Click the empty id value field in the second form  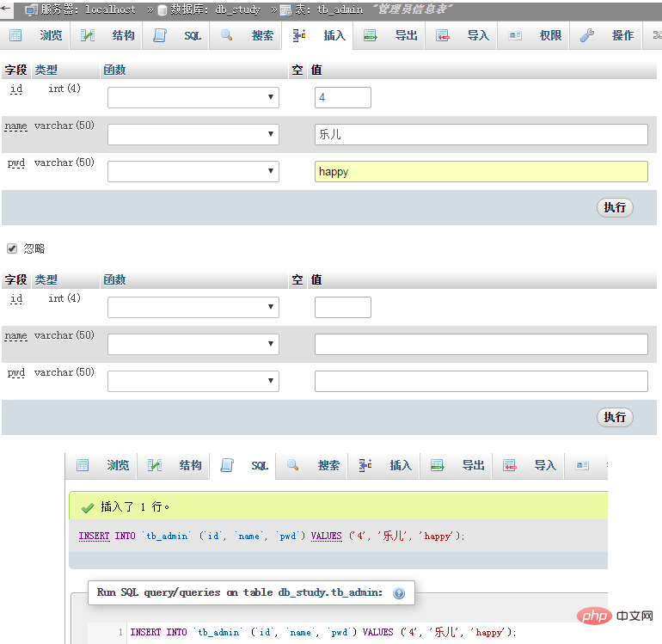[x=343, y=308]
